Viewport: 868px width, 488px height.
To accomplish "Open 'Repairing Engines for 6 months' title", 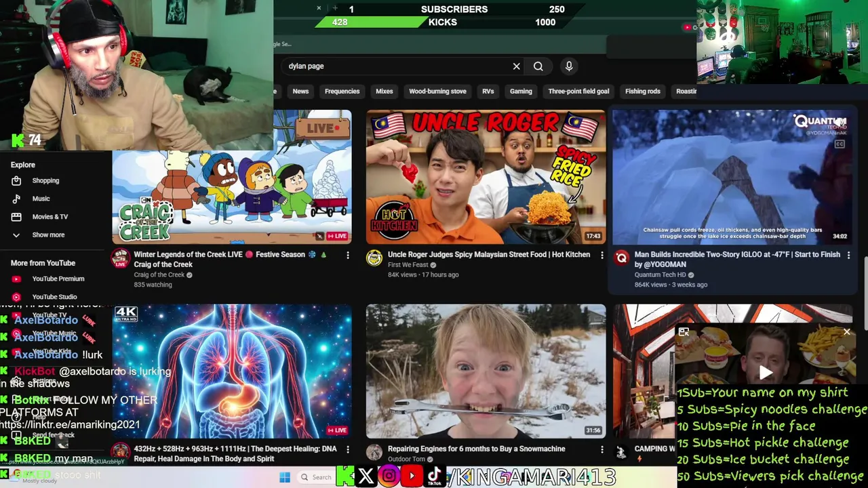I will click(477, 449).
